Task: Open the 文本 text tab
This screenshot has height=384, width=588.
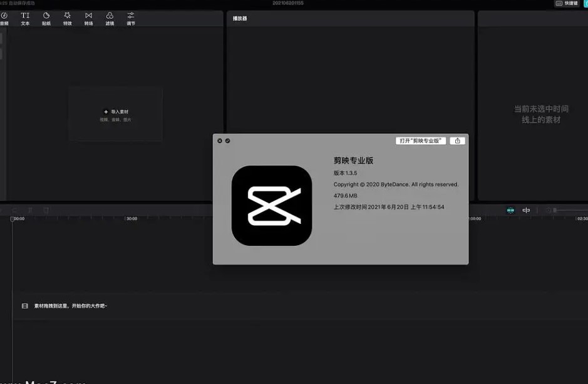Action: [x=25, y=19]
